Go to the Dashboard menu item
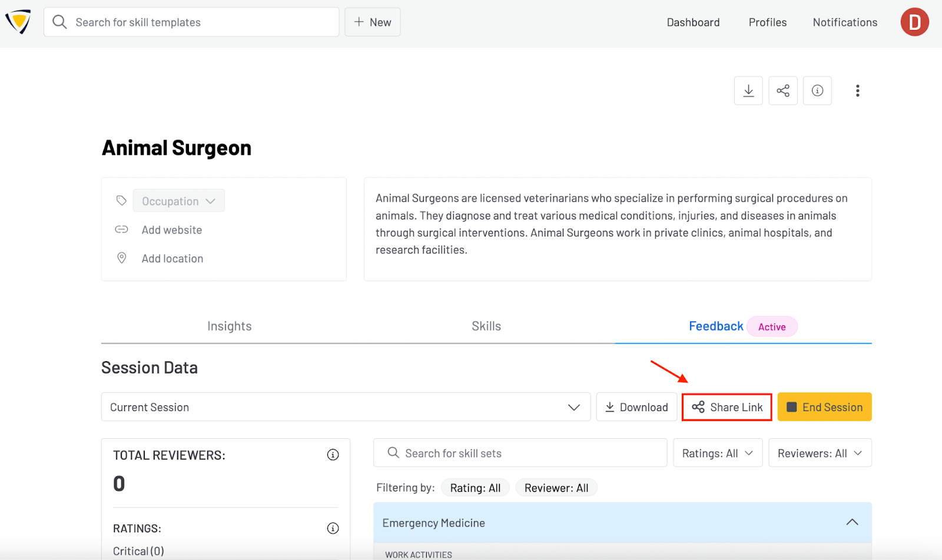 pyautogui.click(x=692, y=22)
